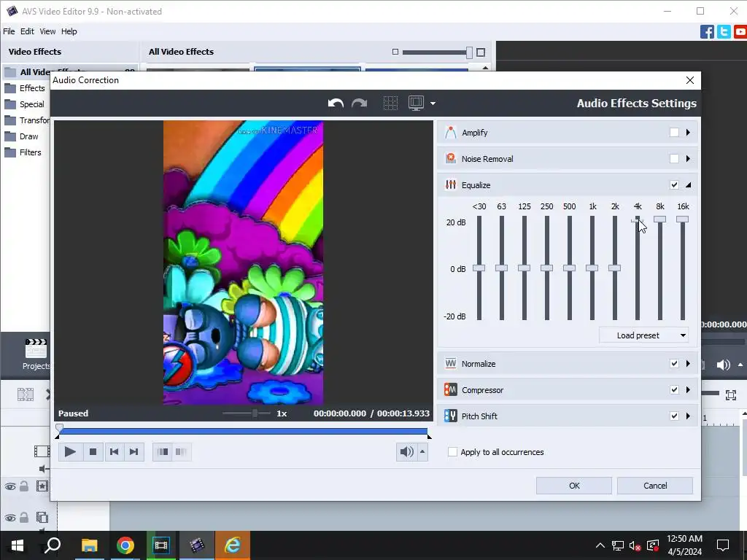Click the 1k equalizer slider handle

pyautogui.click(x=592, y=268)
